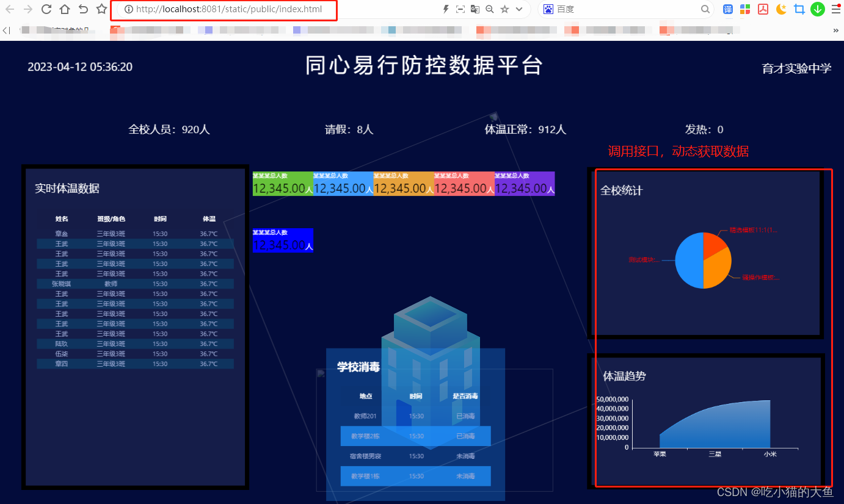Click the Baidu paw search engine icon

(x=548, y=9)
